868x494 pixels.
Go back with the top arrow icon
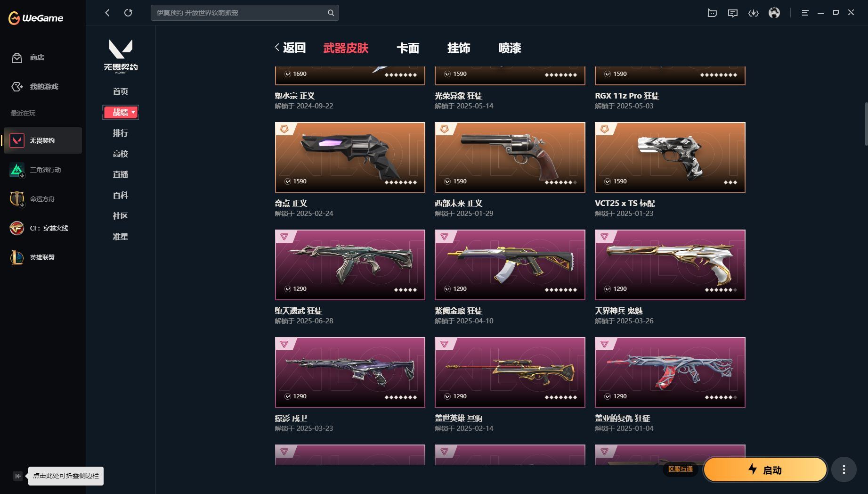(107, 13)
